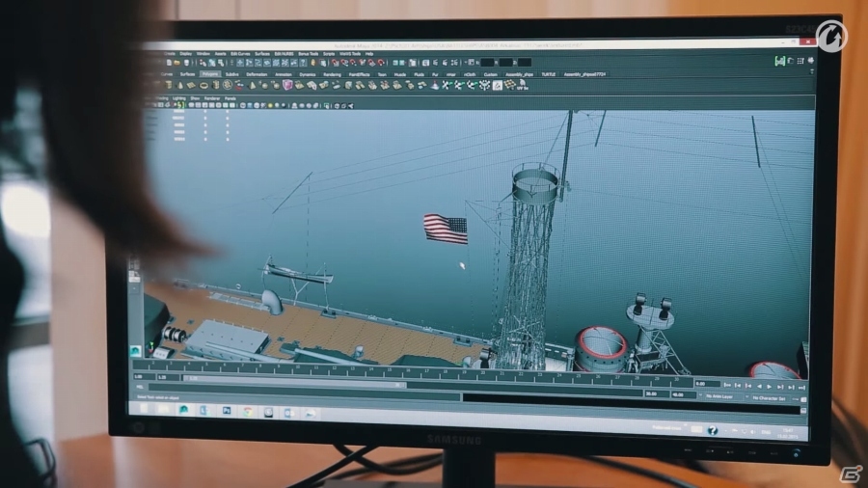868x488 pixels.
Task: Open the Renderer panel menu
Action: coord(212,98)
